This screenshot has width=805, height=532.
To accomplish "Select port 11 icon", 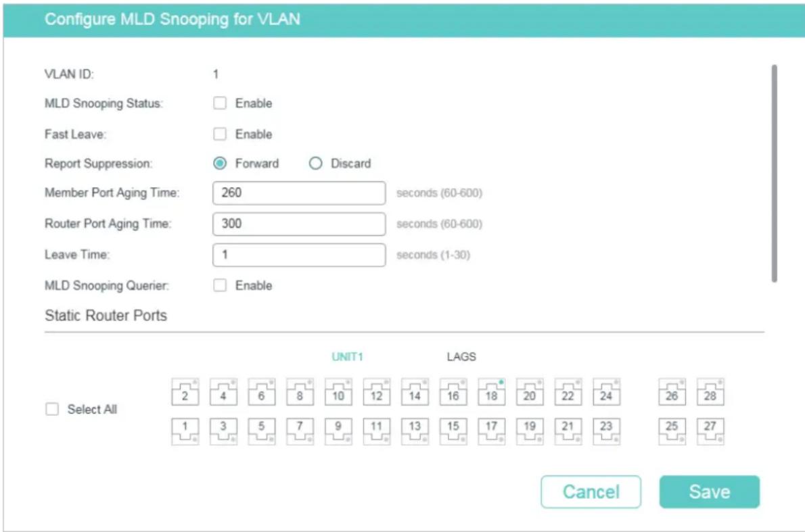I will click(x=376, y=431).
